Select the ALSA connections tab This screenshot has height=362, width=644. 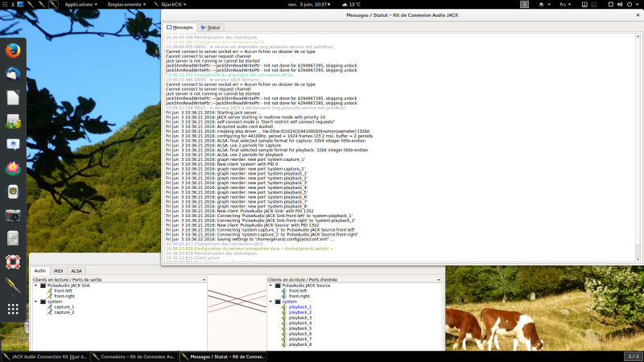[x=76, y=271]
